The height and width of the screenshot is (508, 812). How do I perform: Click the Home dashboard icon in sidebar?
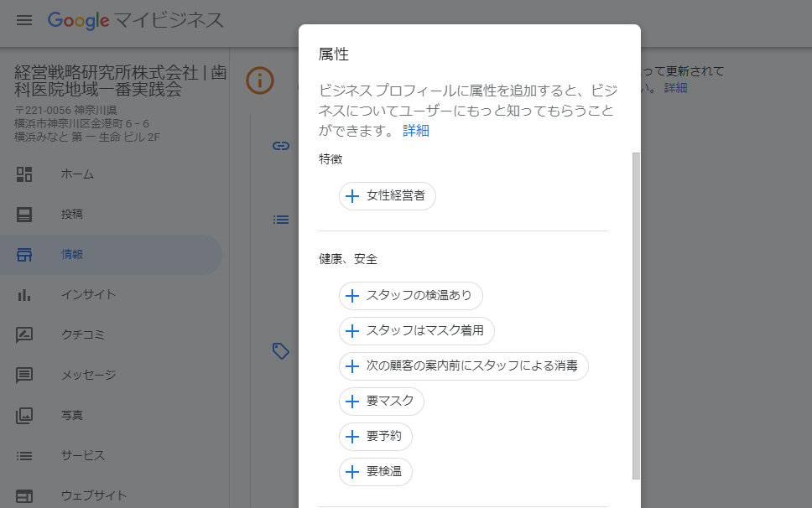pos(24,174)
